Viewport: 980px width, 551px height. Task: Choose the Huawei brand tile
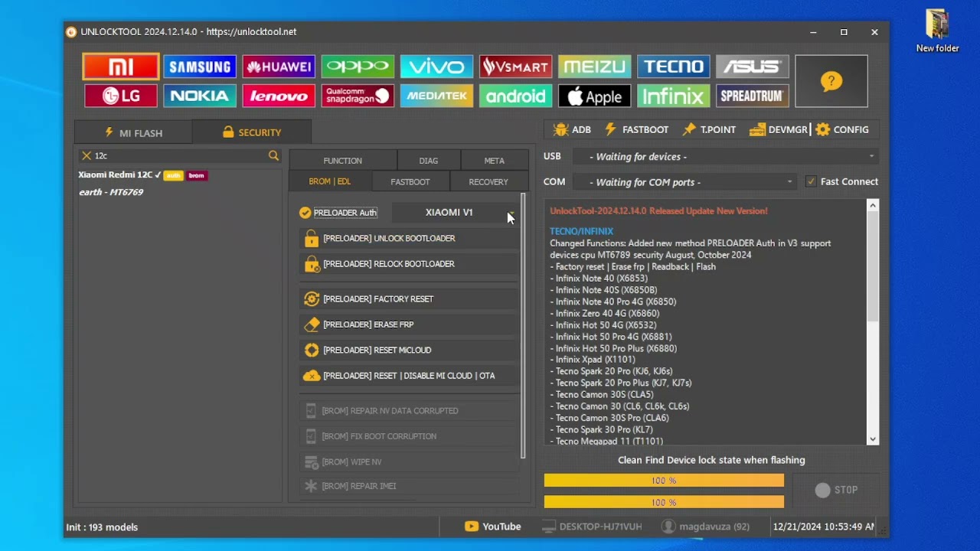tap(279, 67)
